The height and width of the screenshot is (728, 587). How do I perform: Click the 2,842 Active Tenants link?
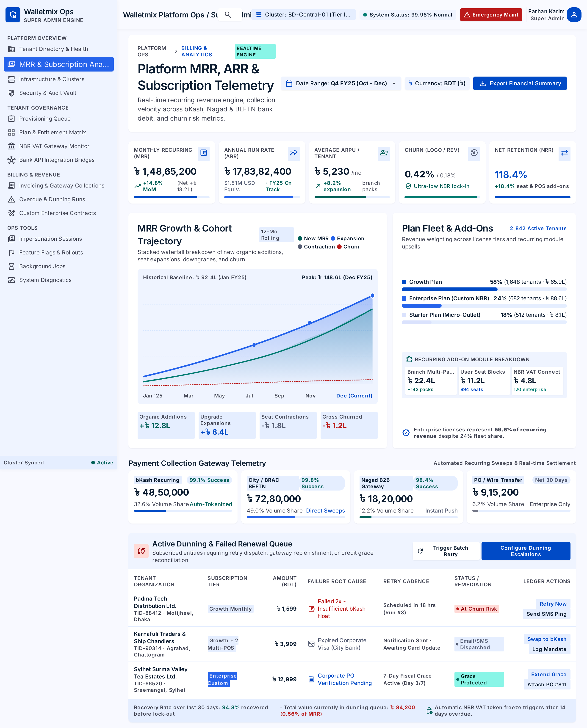(x=538, y=229)
